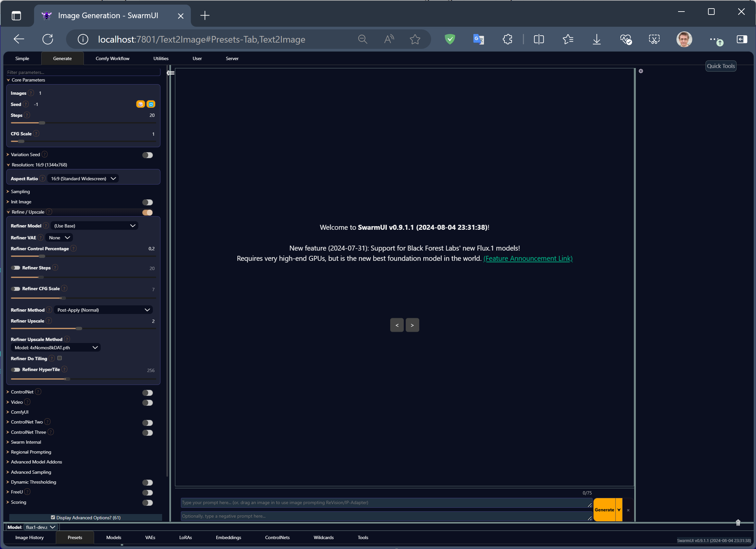This screenshot has height=549, width=756.
Task: Click the zoom magnifier in address bar
Action: pos(363,39)
